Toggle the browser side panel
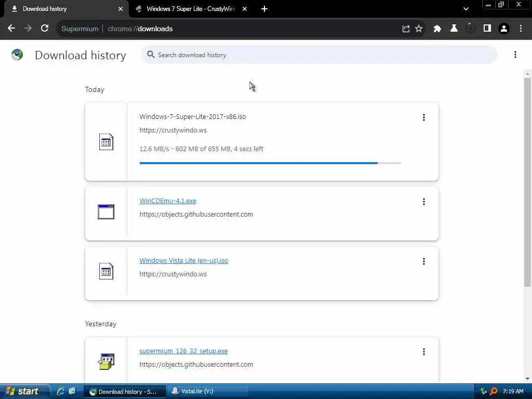Image resolution: width=532 pixels, height=399 pixels. [x=487, y=29]
